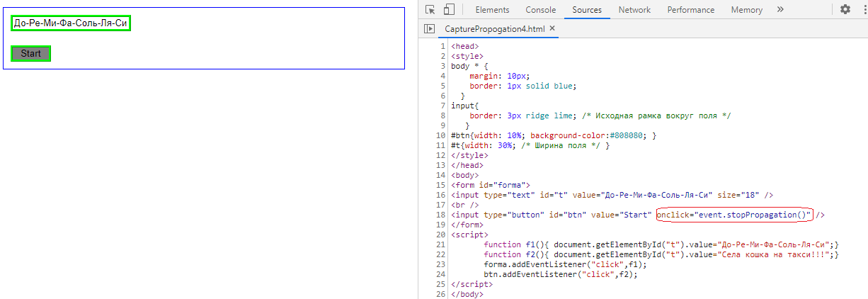The image size is (868, 299).
Task: Set breakpoint on line number 21
Action: click(441, 244)
